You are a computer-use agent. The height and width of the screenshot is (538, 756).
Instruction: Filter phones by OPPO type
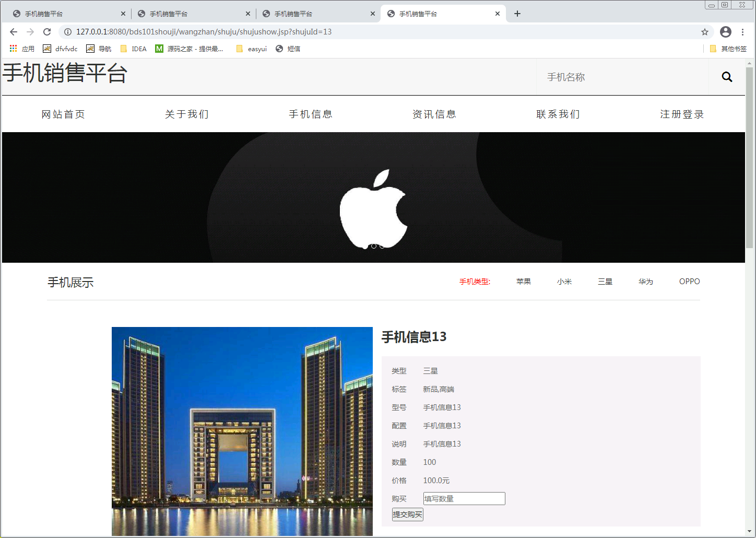[x=690, y=282]
